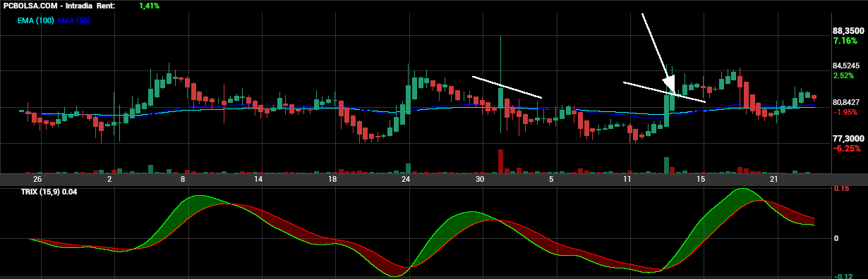
Task: Click the 2.52% percentage label
Action: pos(844,75)
